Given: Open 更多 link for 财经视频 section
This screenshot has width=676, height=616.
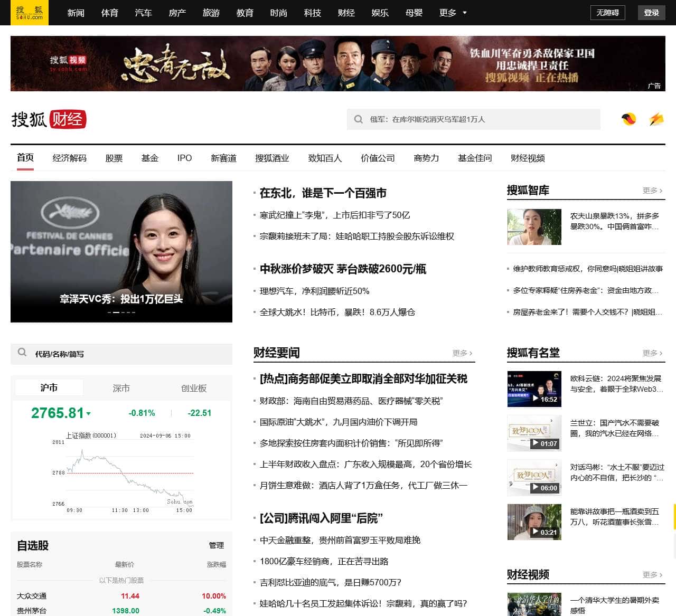Looking at the screenshot, I should point(652,575).
